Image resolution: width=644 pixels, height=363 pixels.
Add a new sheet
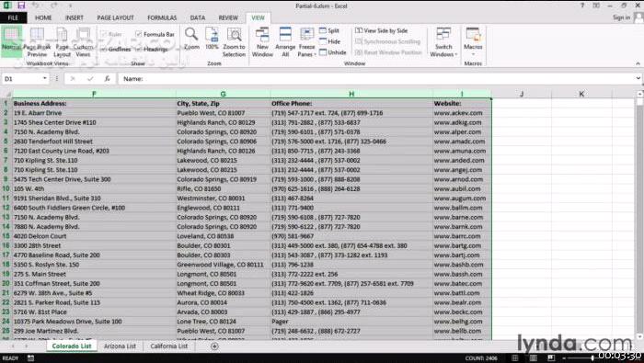[214, 346]
